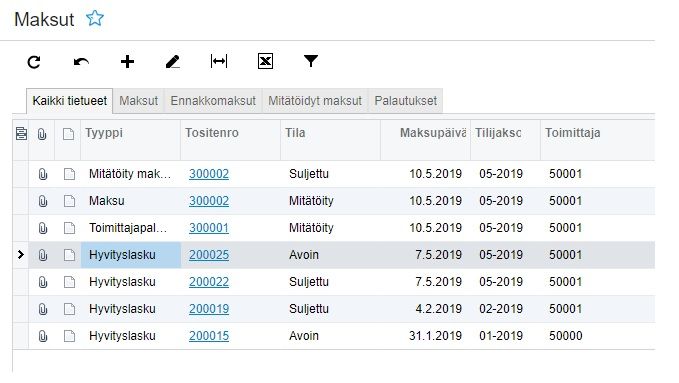Click the fit columns width icon
Viewport: 679px width, 383px height.
tap(219, 62)
